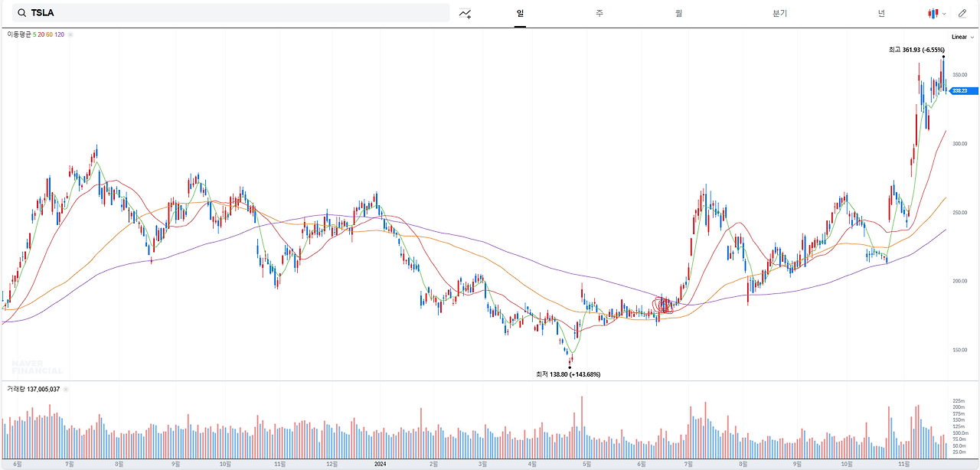Click the 이동평균 moving average label
The image size is (980, 470).
19,34
